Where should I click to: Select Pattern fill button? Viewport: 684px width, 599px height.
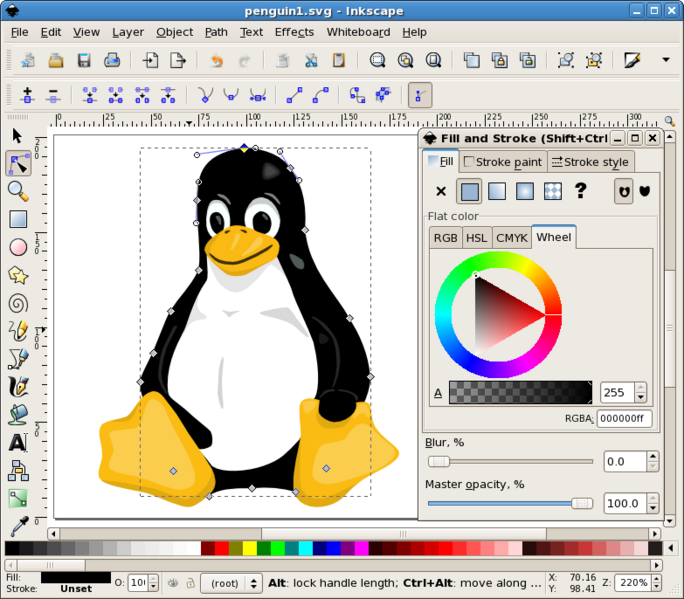point(553,191)
